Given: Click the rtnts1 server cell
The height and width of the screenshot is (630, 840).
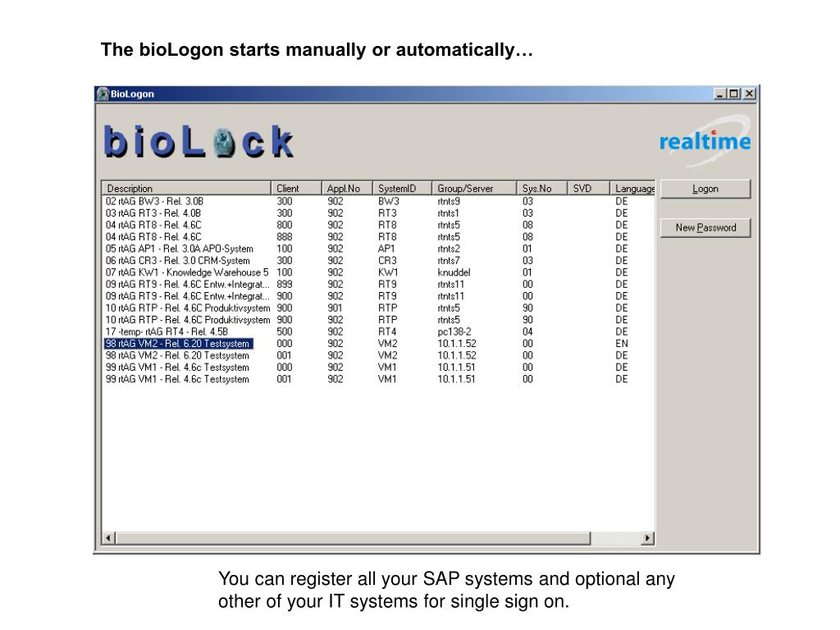Looking at the screenshot, I should (x=449, y=213).
